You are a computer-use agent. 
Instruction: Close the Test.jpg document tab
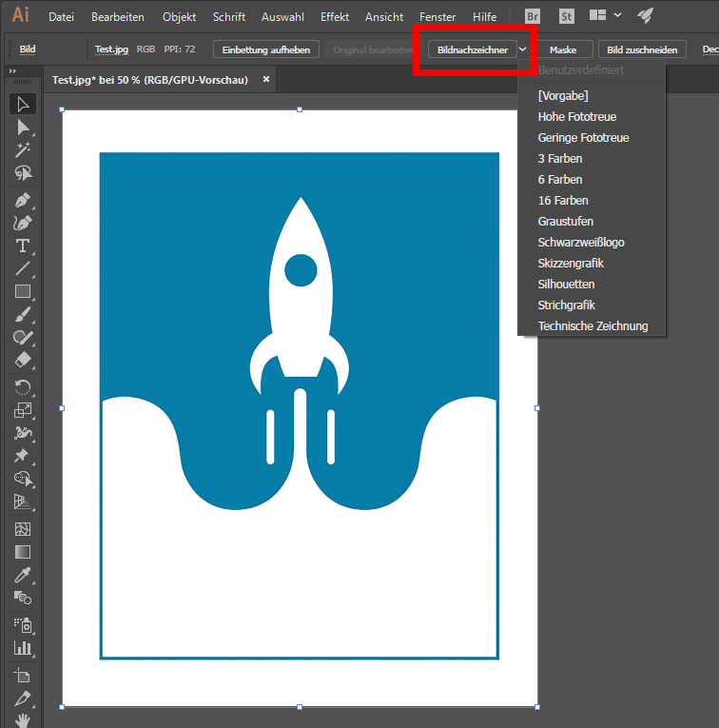266,80
